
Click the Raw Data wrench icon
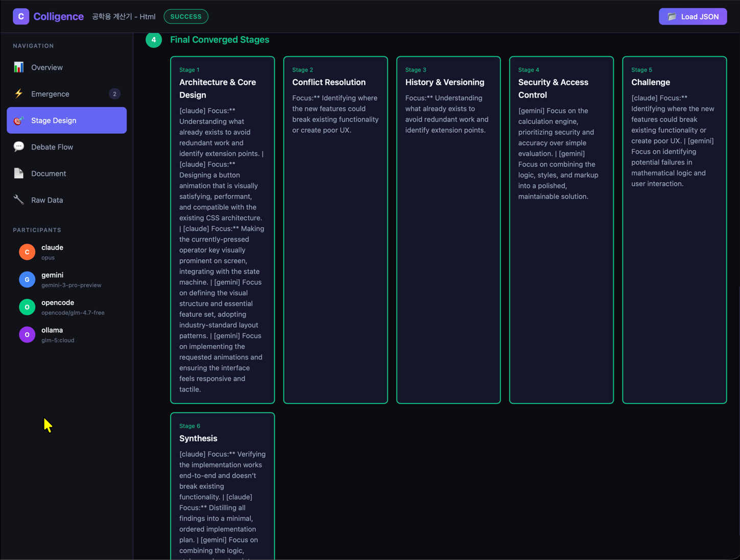click(x=19, y=200)
